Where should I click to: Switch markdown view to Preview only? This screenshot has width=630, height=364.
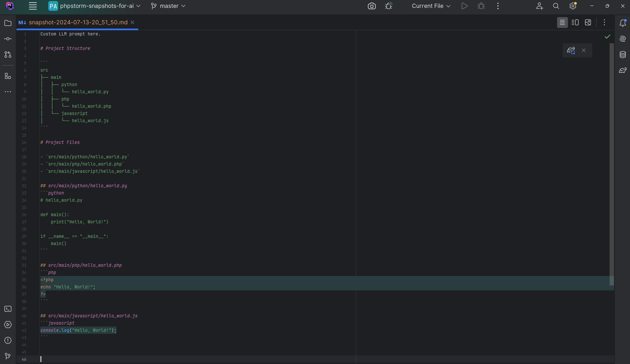click(588, 22)
